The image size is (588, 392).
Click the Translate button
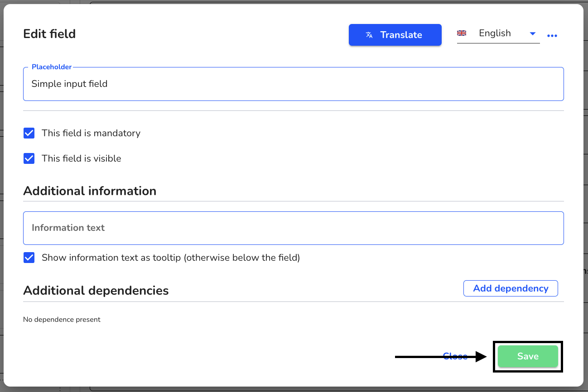coord(395,35)
